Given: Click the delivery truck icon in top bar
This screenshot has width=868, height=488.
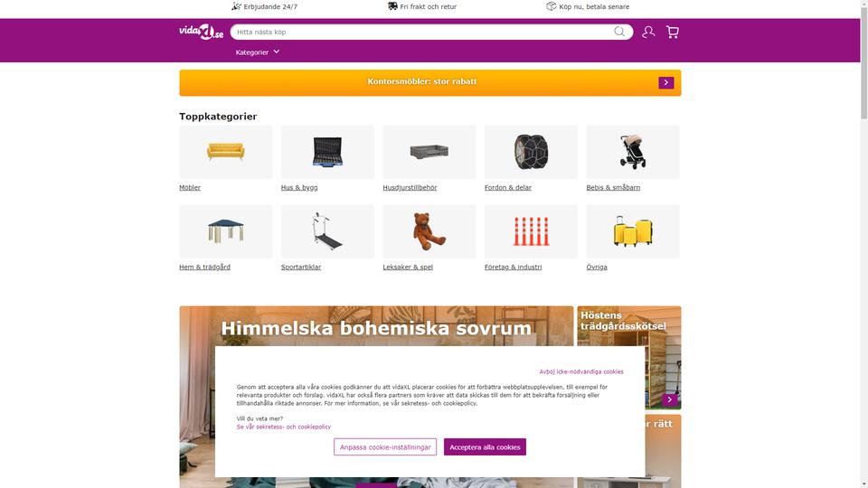Looking at the screenshot, I should click(392, 6).
